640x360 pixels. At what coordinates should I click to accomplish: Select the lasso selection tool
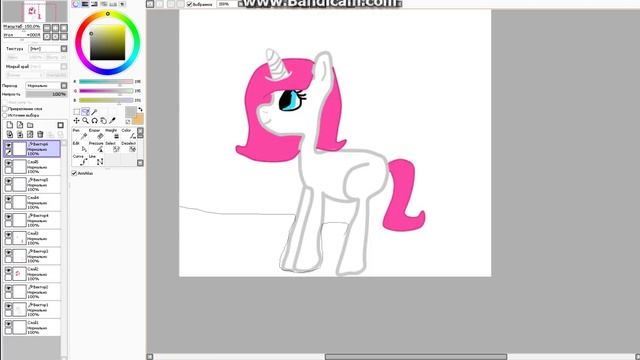85,112
